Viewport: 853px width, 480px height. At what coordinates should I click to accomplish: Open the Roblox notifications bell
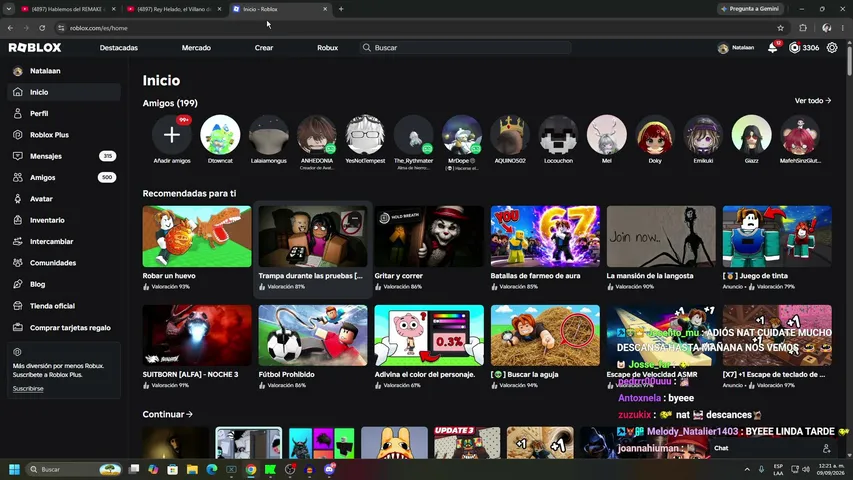[x=772, y=48]
